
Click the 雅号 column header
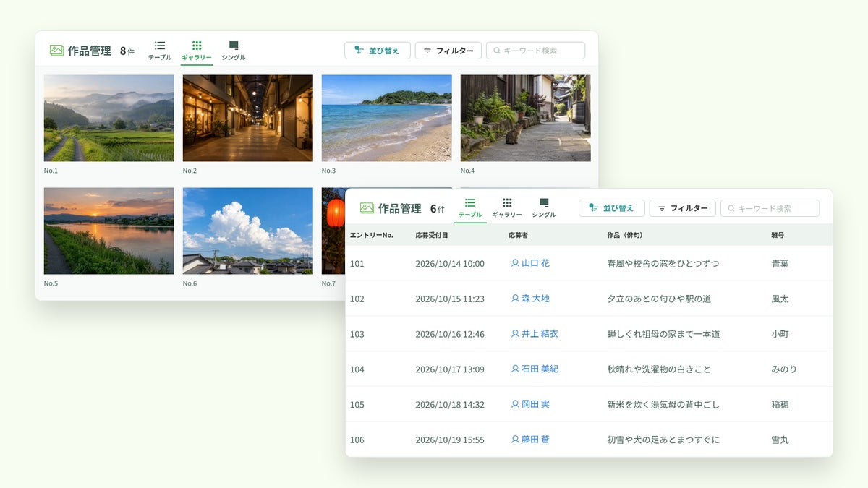pyautogui.click(x=778, y=235)
